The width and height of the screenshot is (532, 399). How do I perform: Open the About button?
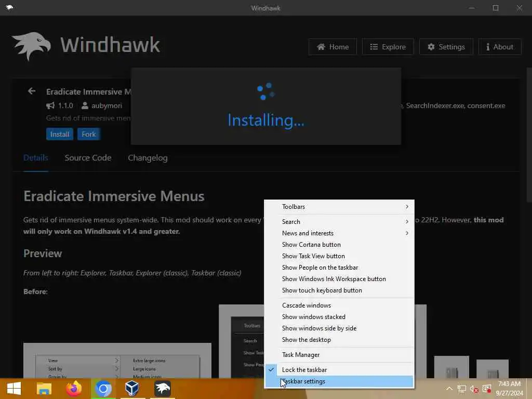pos(500,47)
